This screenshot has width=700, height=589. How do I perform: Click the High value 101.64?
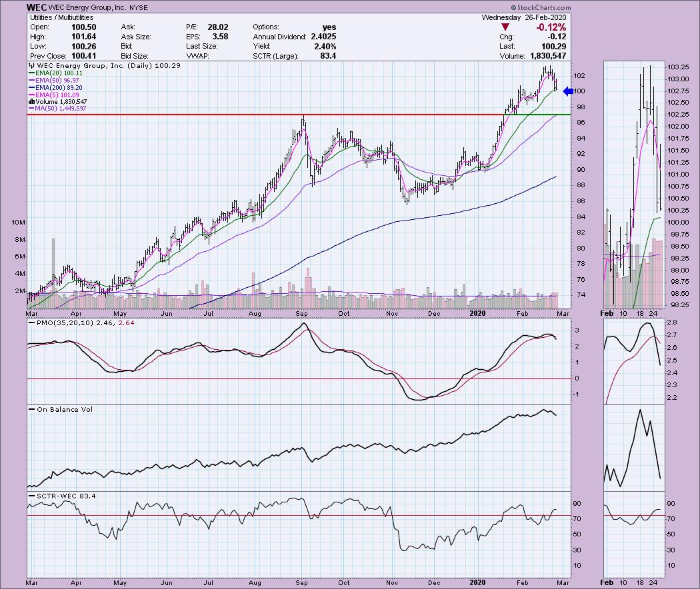pyautogui.click(x=84, y=37)
